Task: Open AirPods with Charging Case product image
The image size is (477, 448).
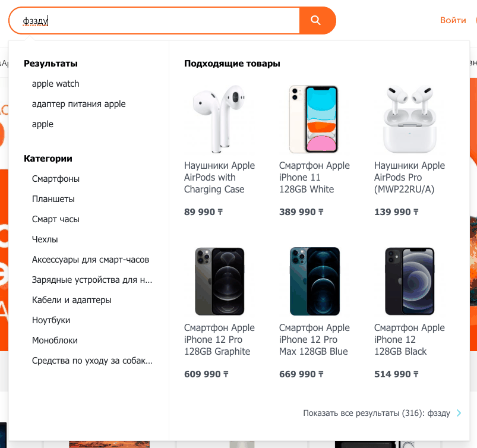Action: tap(220, 119)
